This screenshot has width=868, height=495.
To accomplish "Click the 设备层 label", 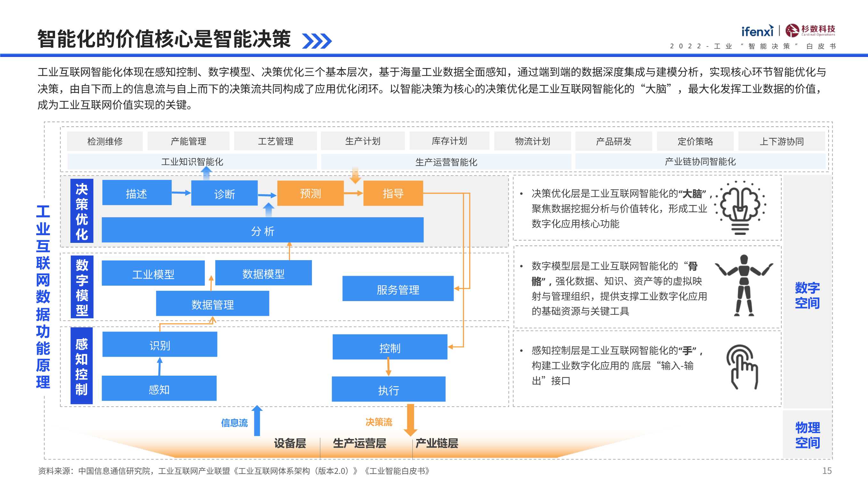I will tap(290, 443).
